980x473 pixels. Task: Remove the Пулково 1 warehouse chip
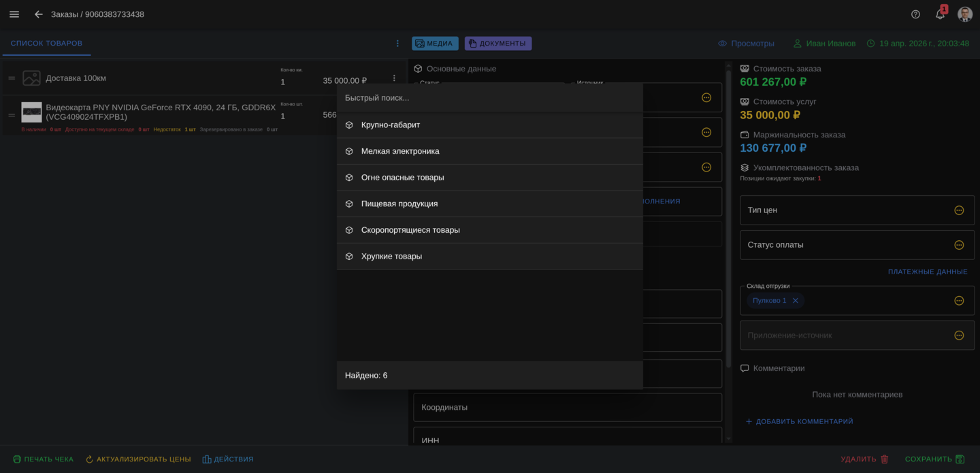pyautogui.click(x=795, y=301)
